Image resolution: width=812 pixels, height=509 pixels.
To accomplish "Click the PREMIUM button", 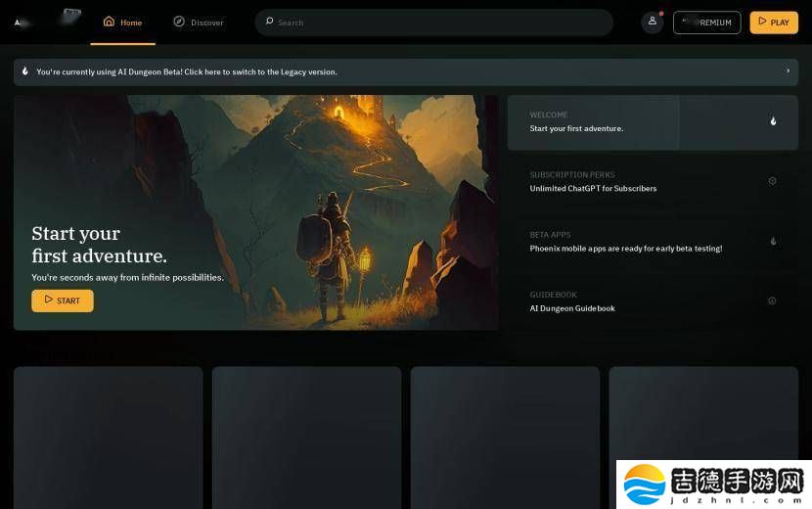I will [x=706, y=23].
